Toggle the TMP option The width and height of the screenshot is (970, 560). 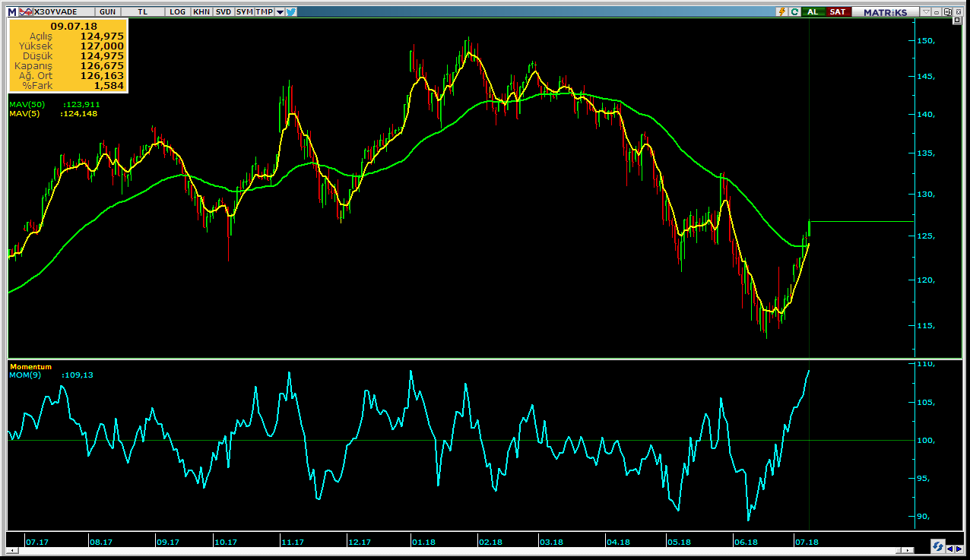tap(264, 12)
